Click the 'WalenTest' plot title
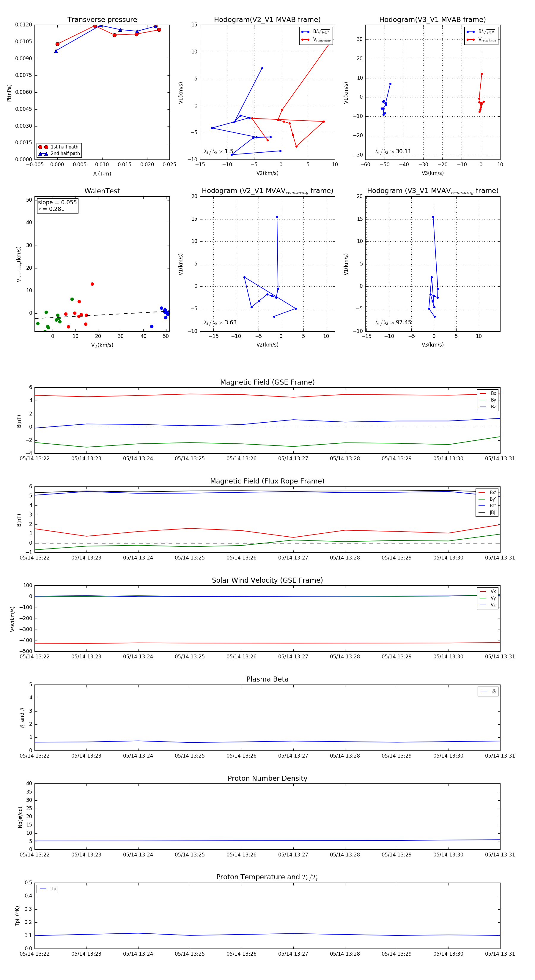535x980 pixels. [102, 191]
